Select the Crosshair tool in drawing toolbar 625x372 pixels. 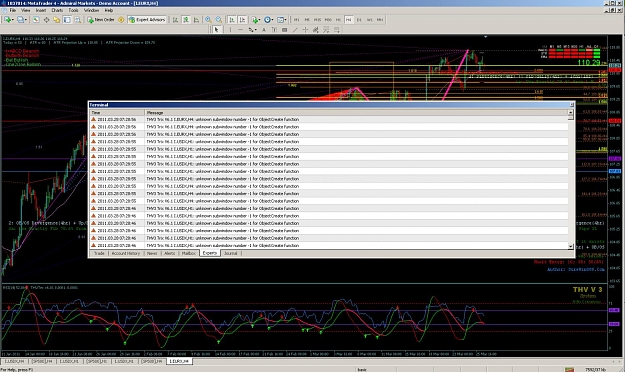(305, 30)
